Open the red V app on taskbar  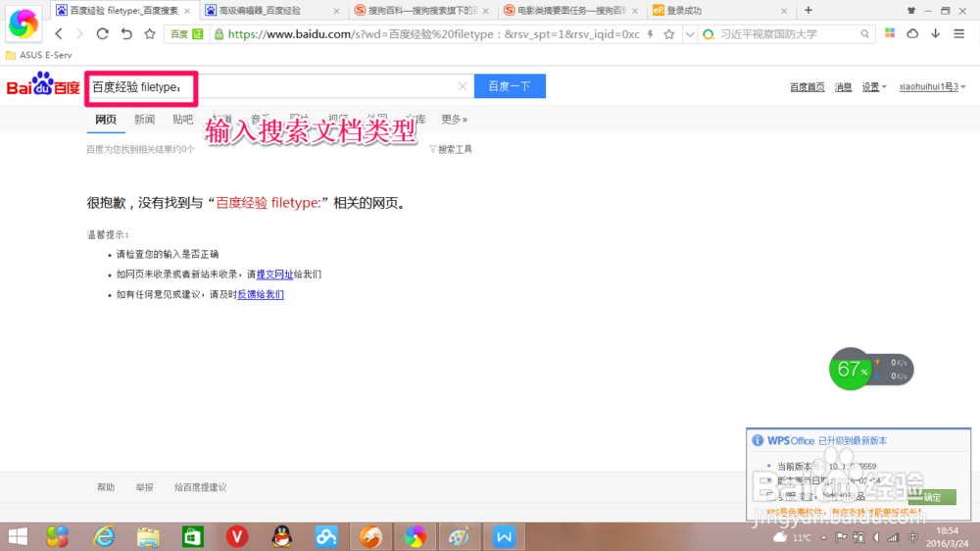coord(237,536)
